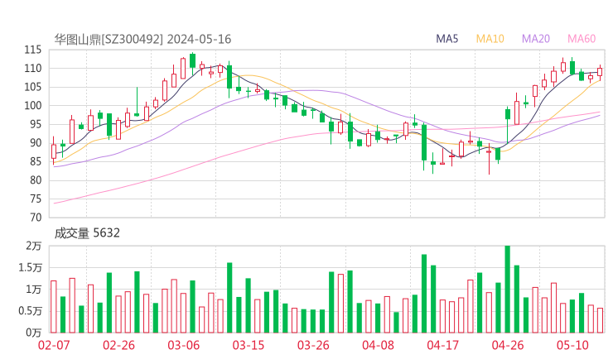Click the 90 price axis label
The height and width of the screenshot is (364, 613).
tap(36, 143)
